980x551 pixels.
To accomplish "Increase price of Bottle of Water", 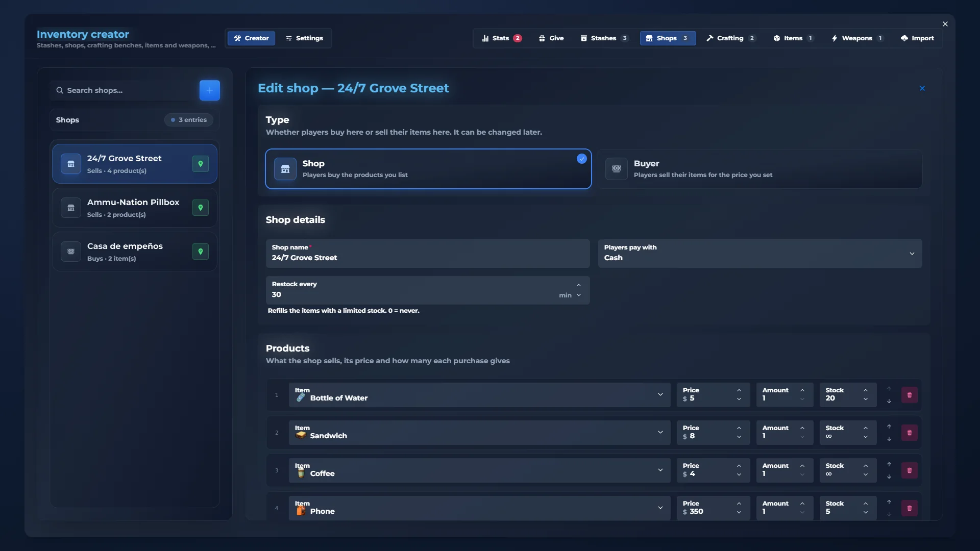I will tap(739, 390).
